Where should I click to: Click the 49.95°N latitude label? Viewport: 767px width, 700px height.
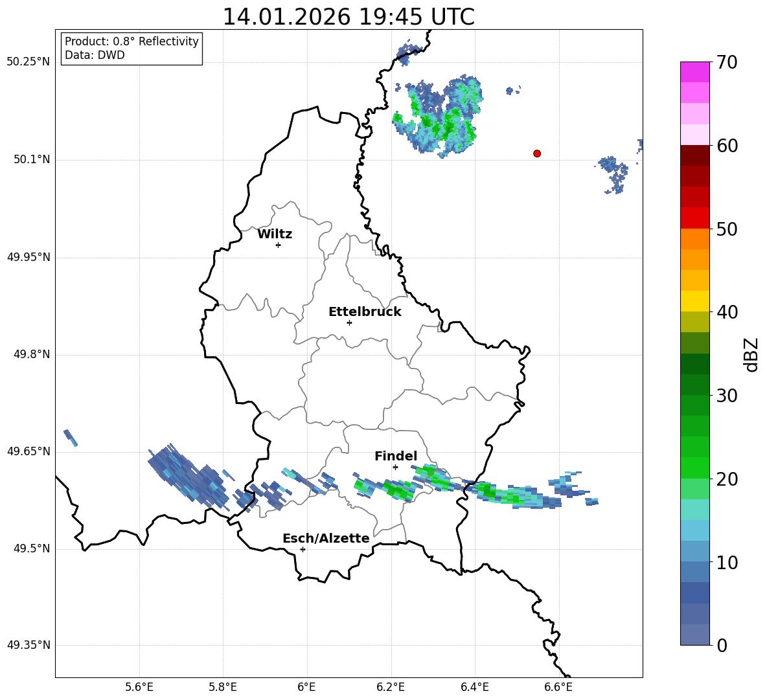click(28, 257)
